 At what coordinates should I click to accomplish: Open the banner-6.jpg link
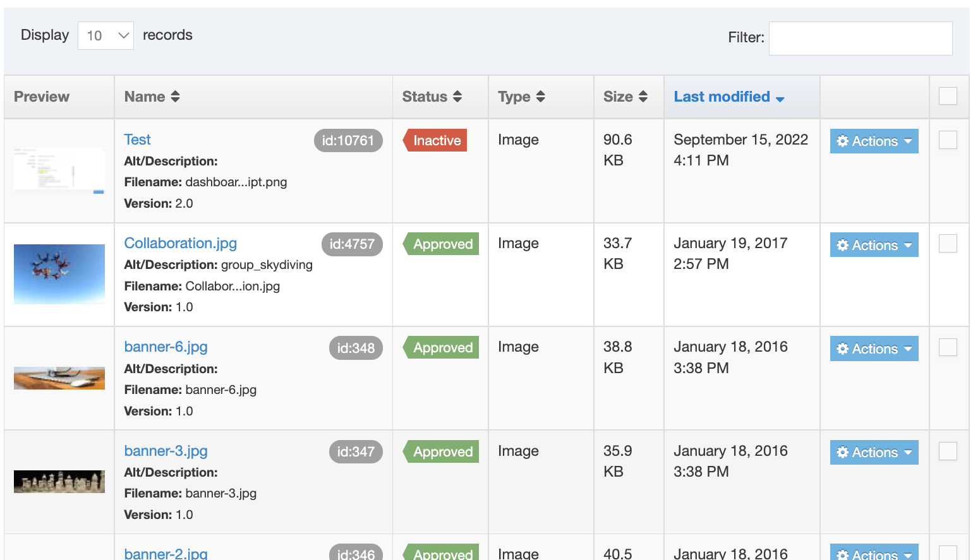coord(166,347)
